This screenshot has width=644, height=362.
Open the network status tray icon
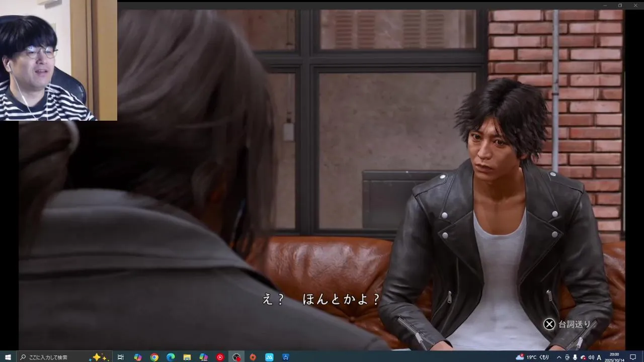583,357
